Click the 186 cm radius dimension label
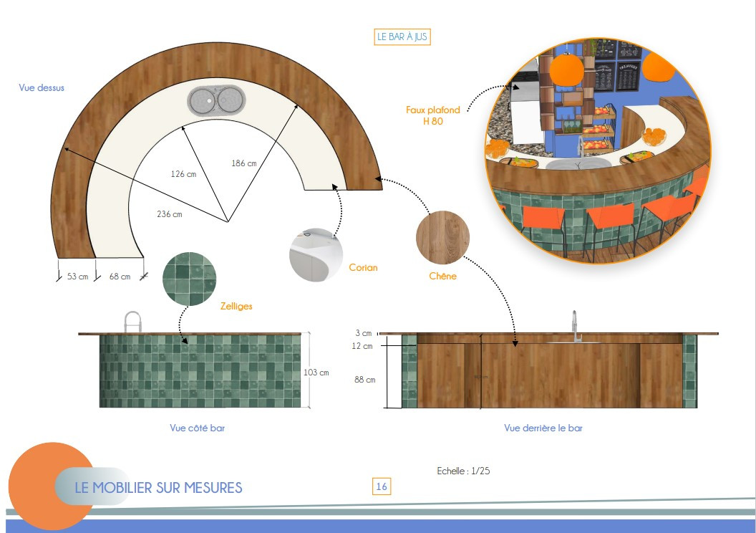This screenshot has width=756, height=533. 244,163
